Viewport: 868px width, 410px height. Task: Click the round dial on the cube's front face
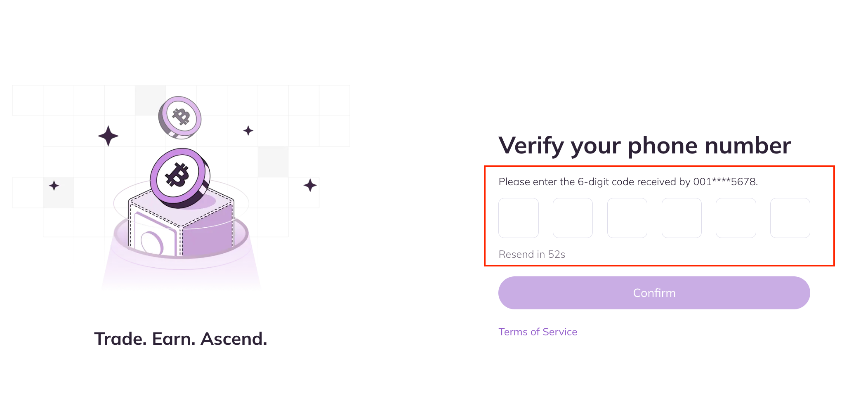pos(152,243)
